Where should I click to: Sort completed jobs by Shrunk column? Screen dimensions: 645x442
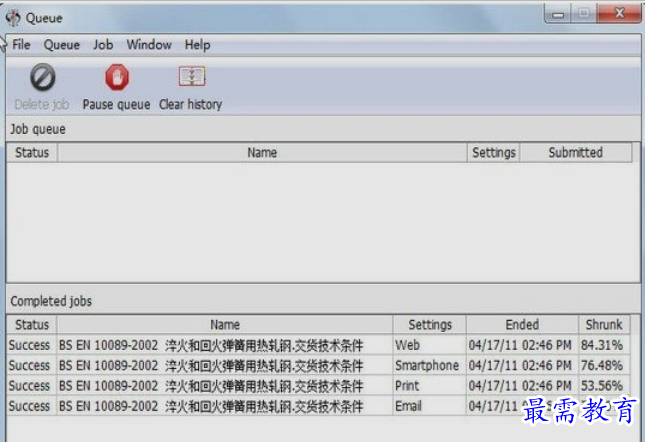604,324
